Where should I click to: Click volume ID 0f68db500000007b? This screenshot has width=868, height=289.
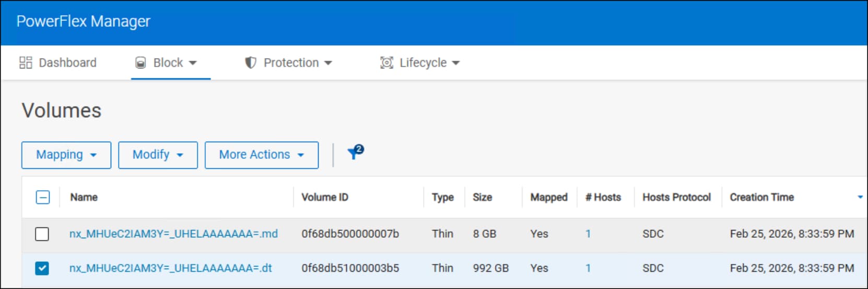350,234
